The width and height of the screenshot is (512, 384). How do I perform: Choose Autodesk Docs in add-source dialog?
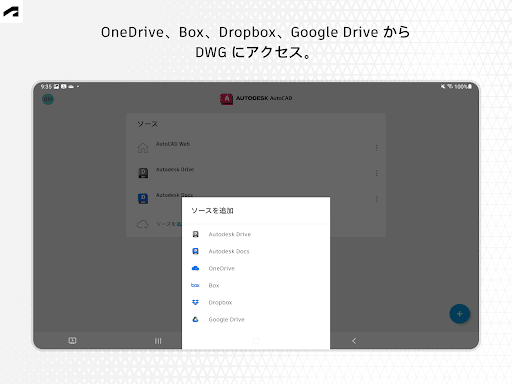256,251
